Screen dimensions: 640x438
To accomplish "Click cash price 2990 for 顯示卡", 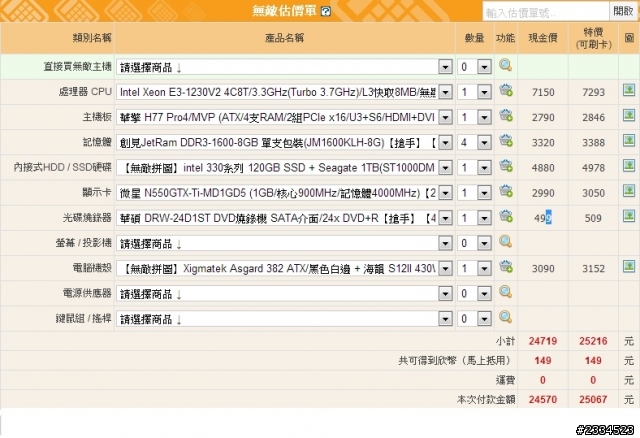I will point(543,193).
